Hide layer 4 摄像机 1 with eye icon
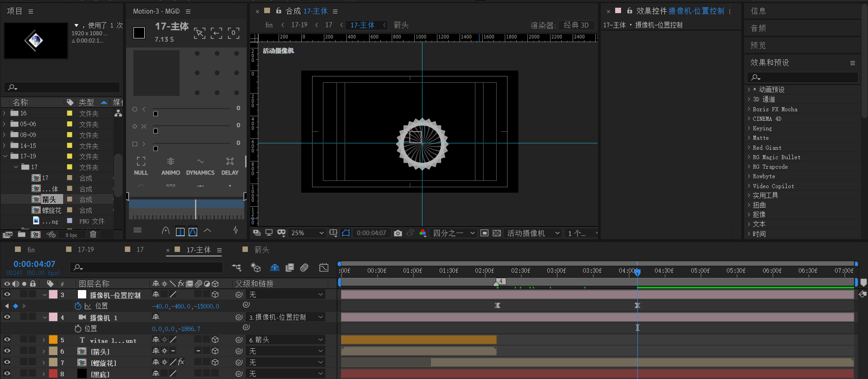Image resolution: width=868 pixels, height=379 pixels. (x=7, y=317)
